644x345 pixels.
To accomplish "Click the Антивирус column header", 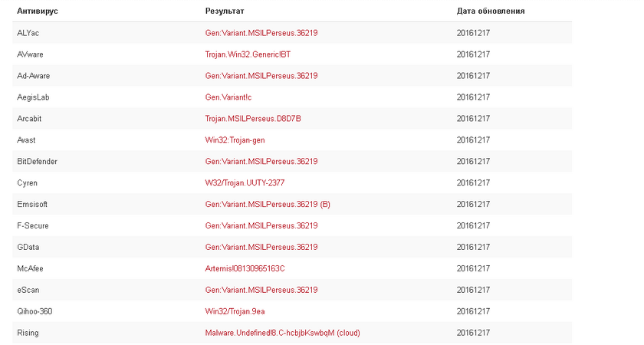I will (37, 11).
